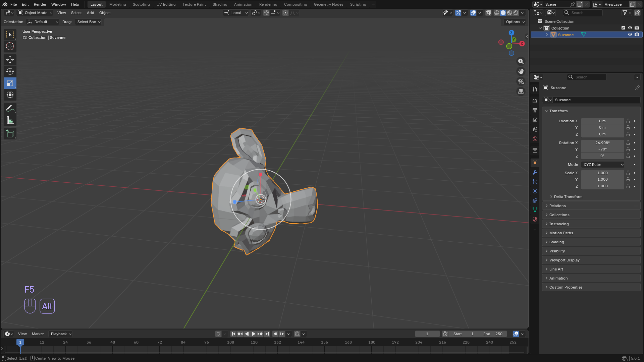Screen dimensions: 644x362
Task: Activate the Annotate pencil tool
Action: click(x=10, y=109)
